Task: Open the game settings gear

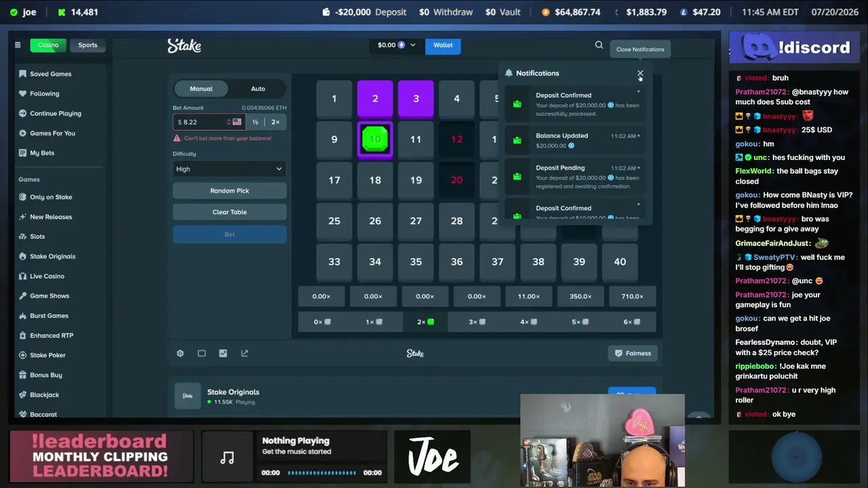Action: tap(180, 353)
